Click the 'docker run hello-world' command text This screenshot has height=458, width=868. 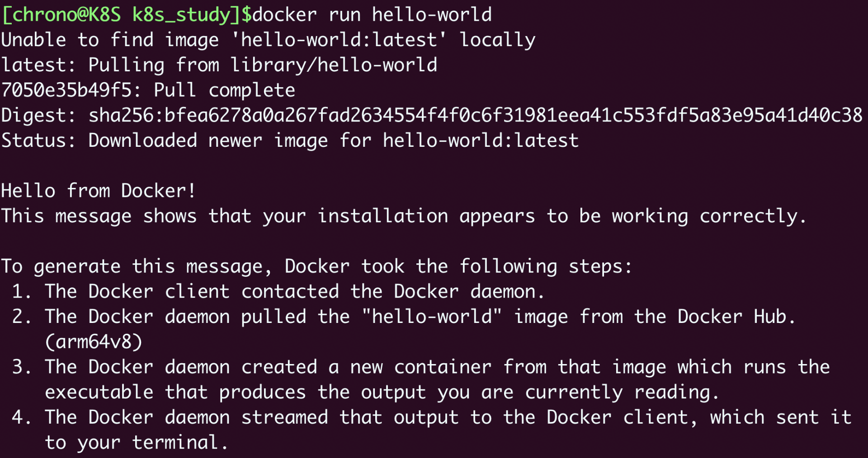(372, 15)
